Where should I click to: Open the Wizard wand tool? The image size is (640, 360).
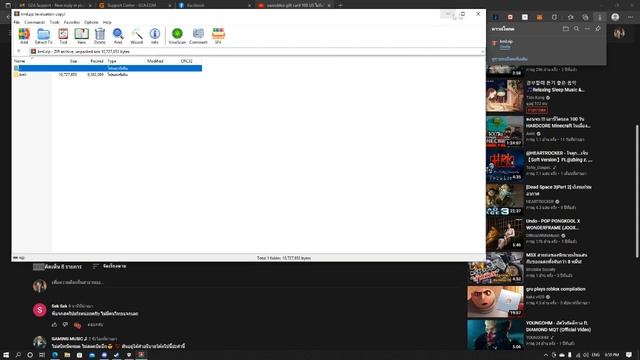137,36
